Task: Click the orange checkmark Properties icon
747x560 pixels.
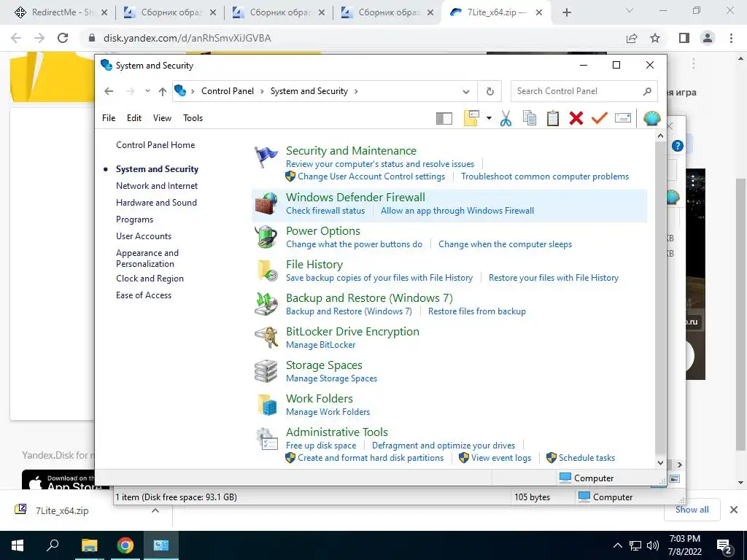Action: click(x=600, y=117)
